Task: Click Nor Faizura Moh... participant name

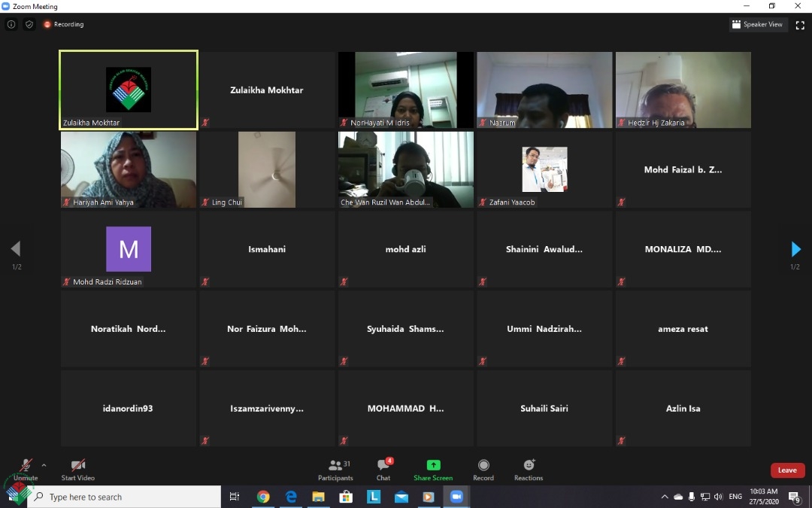Action: pyautogui.click(x=267, y=329)
